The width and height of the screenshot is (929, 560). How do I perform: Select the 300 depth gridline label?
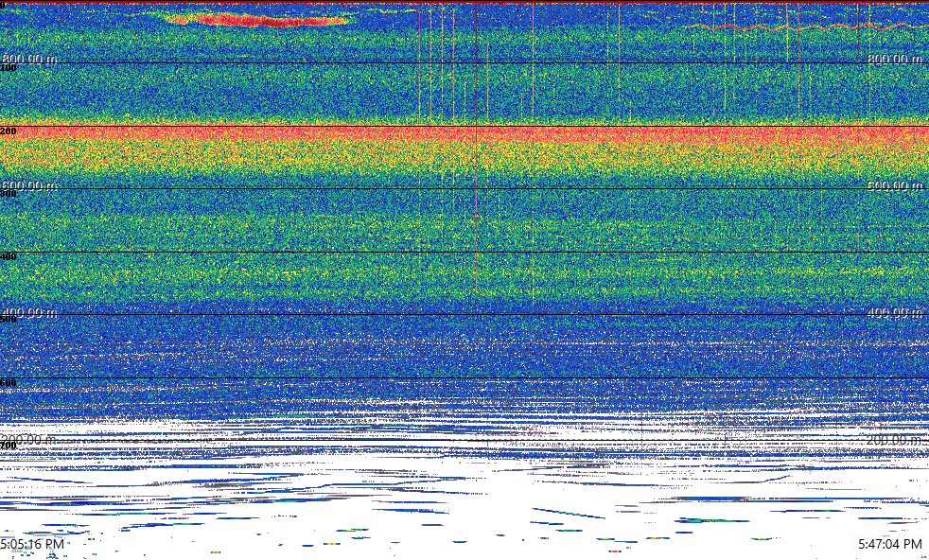point(9,194)
